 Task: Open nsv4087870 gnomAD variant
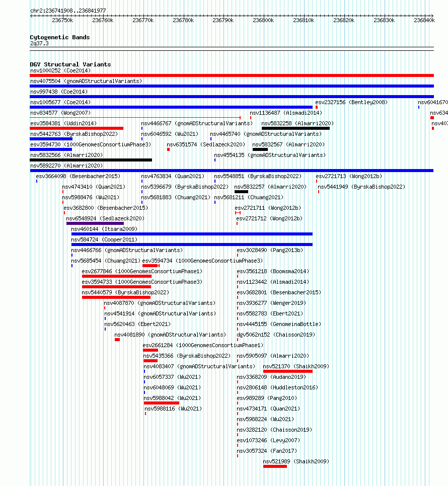(x=160, y=302)
